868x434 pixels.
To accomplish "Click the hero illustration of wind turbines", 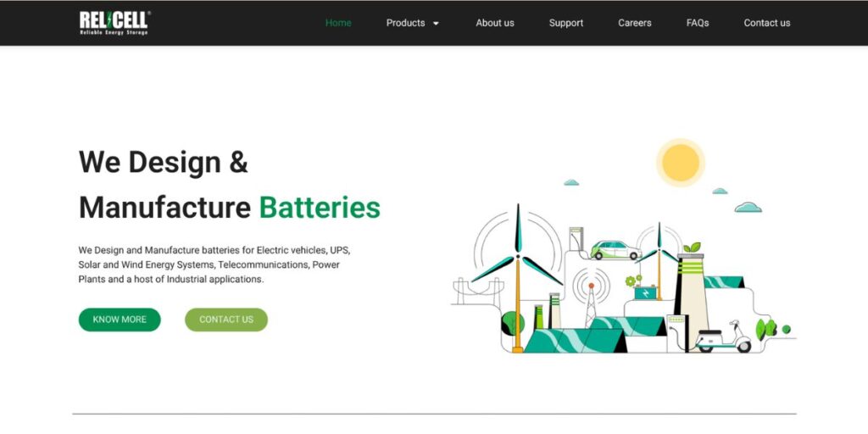I will coord(623,247).
